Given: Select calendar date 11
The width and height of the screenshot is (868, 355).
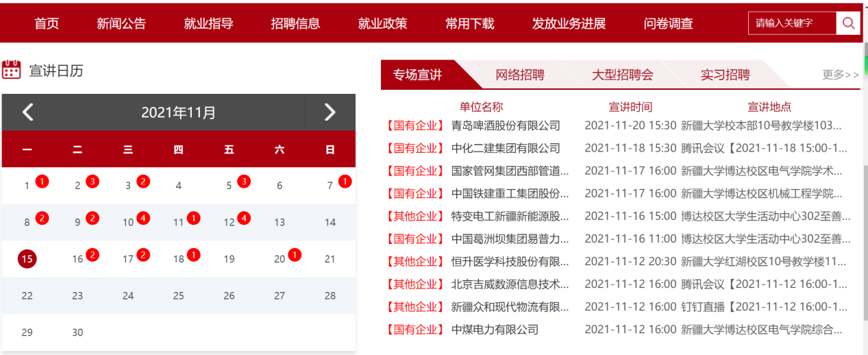Looking at the screenshot, I should pyautogui.click(x=178, y=222).
